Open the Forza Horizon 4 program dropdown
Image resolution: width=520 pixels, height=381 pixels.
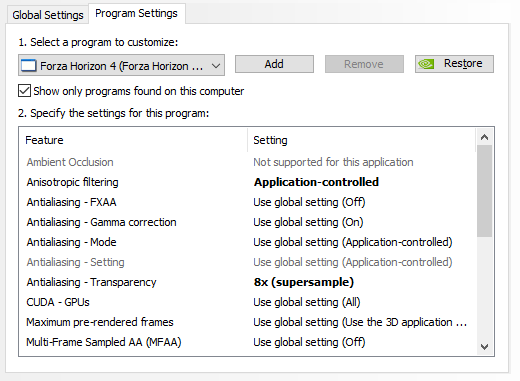pyautogui.click(x=121, y=65)
